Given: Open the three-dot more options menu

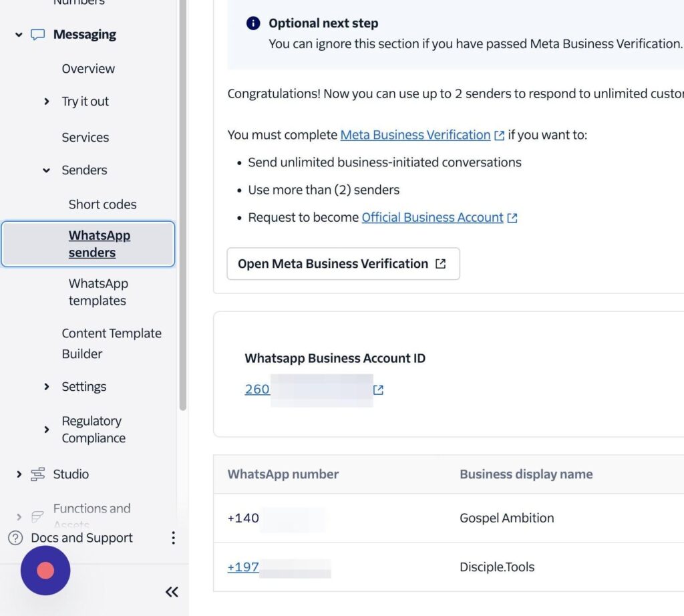Looking at the screenshot, I should coord(173,538).
